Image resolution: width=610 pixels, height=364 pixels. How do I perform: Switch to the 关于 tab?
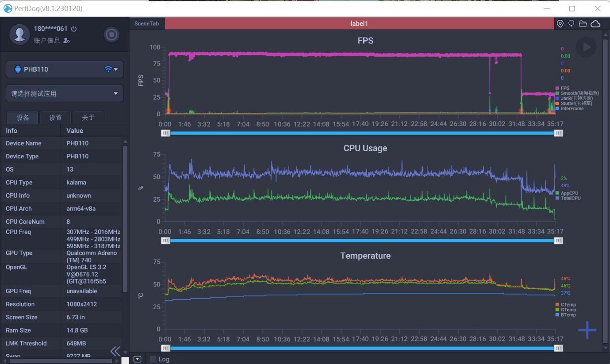click(88, 117)
